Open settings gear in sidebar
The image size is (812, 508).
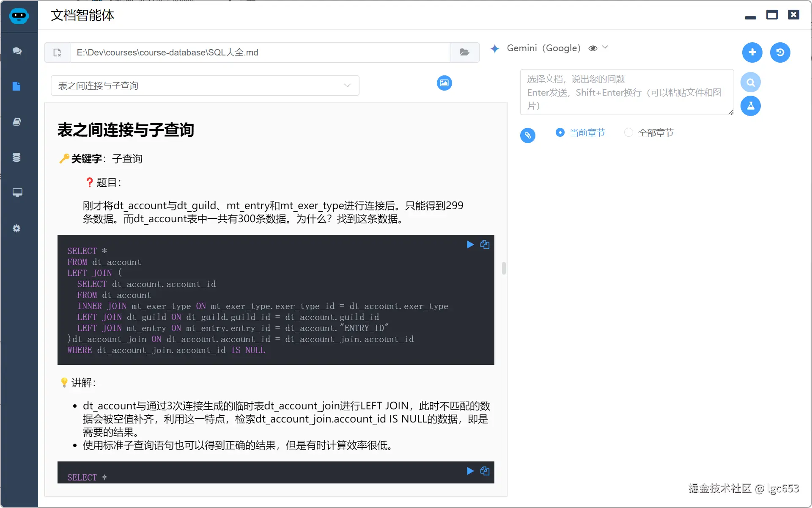16,229
